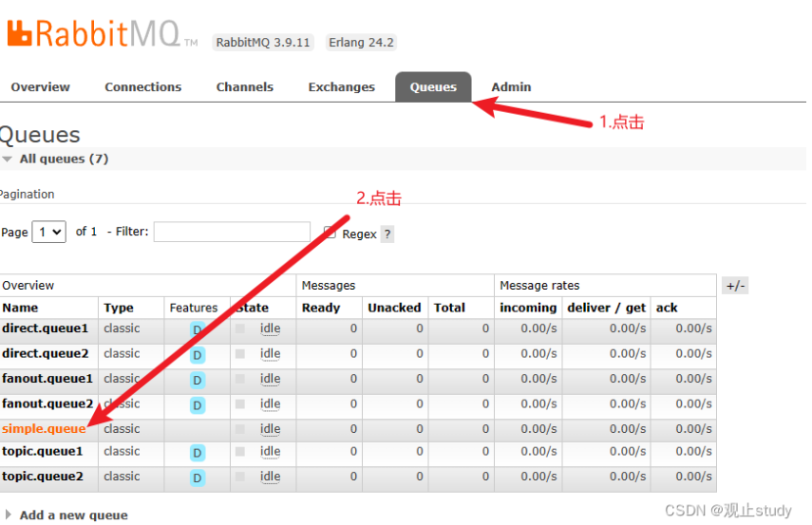The image size is (812, 525).
Task: Click the RabbitMQ 3.9.11 version label
Action: coord(263,43)
